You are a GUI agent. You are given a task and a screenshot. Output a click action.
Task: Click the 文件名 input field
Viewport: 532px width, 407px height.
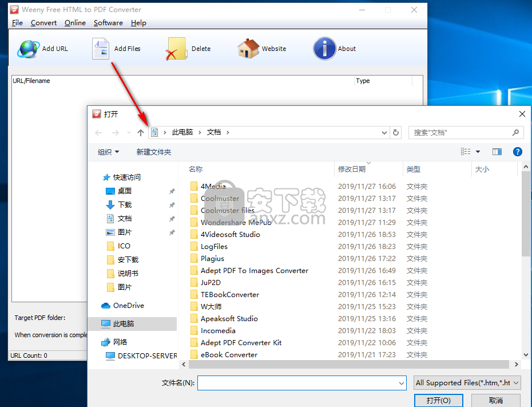[x=302, y=383]
